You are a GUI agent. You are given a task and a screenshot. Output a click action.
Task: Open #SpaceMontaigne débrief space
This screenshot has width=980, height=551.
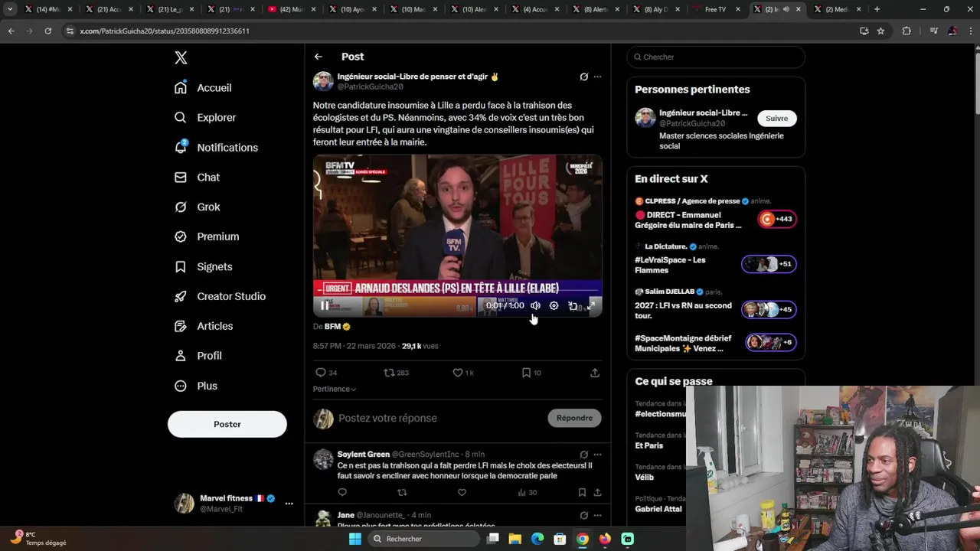pos(715,343)
